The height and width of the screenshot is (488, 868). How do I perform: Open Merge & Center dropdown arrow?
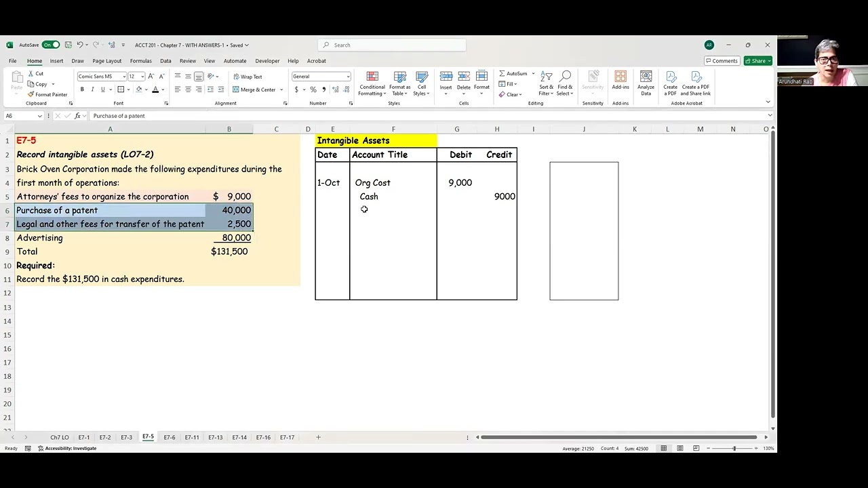click(x=281, y=89)
